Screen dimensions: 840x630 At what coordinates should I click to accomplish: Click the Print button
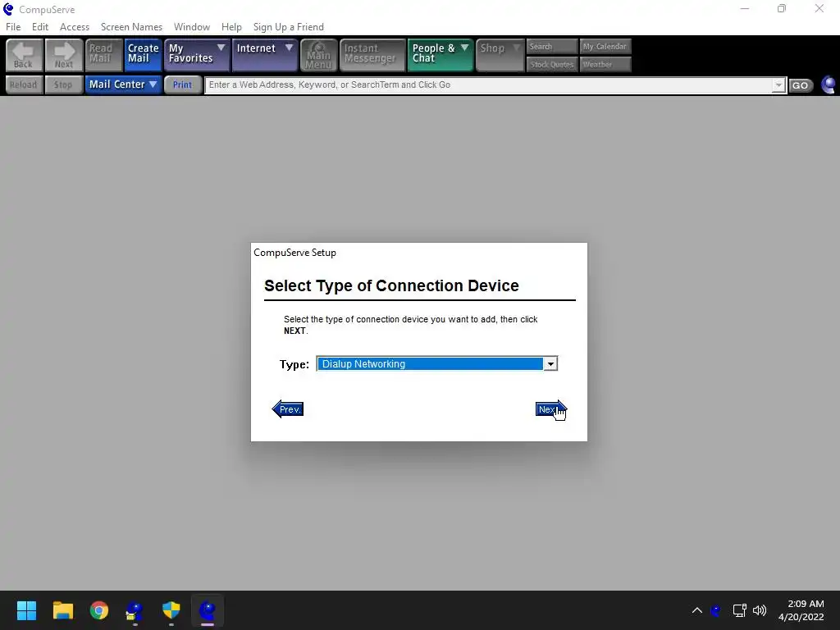[183, 84]
